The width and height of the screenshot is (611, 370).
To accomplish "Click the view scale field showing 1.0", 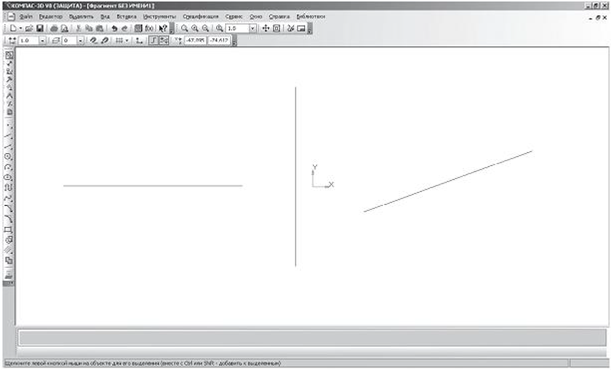I will [x=237, y=28].
